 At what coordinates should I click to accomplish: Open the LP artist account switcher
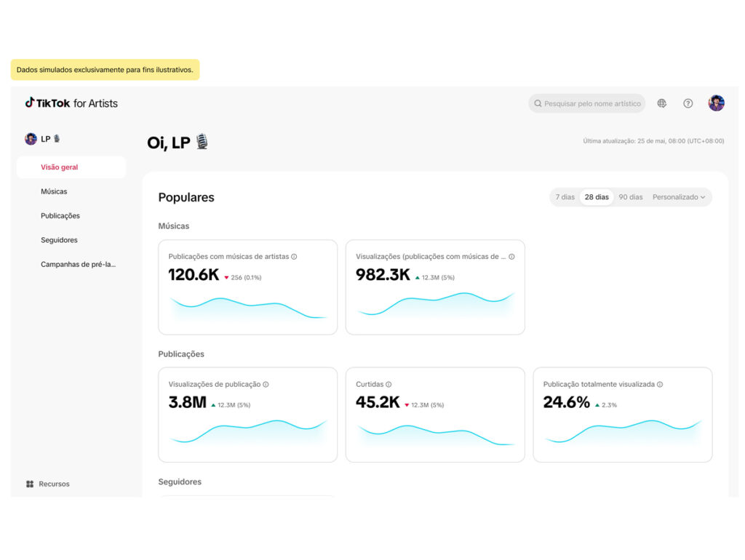pos(42,139)
